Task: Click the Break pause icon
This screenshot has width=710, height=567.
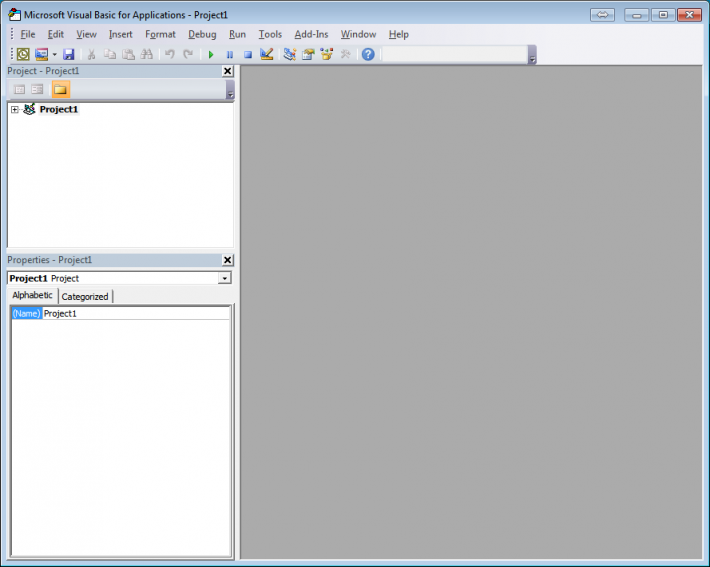Action: coord(229,54)
